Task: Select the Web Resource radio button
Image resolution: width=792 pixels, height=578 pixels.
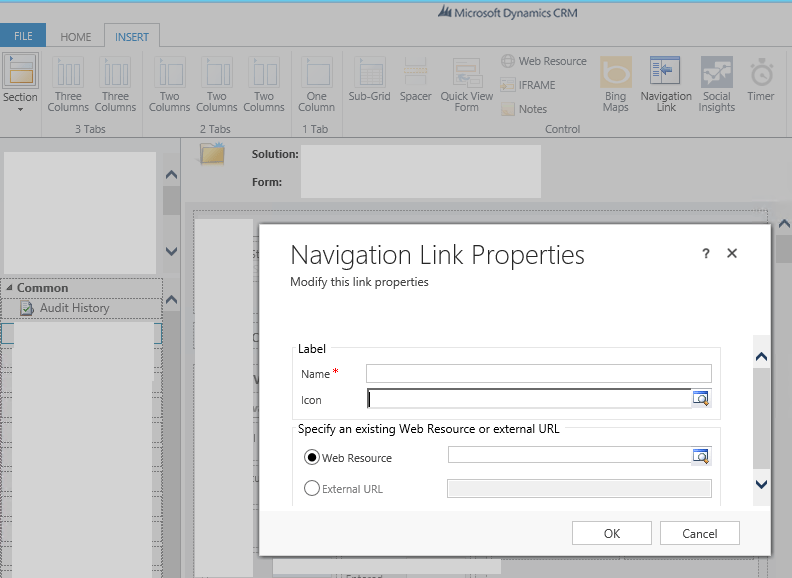Action: [312, 458]
